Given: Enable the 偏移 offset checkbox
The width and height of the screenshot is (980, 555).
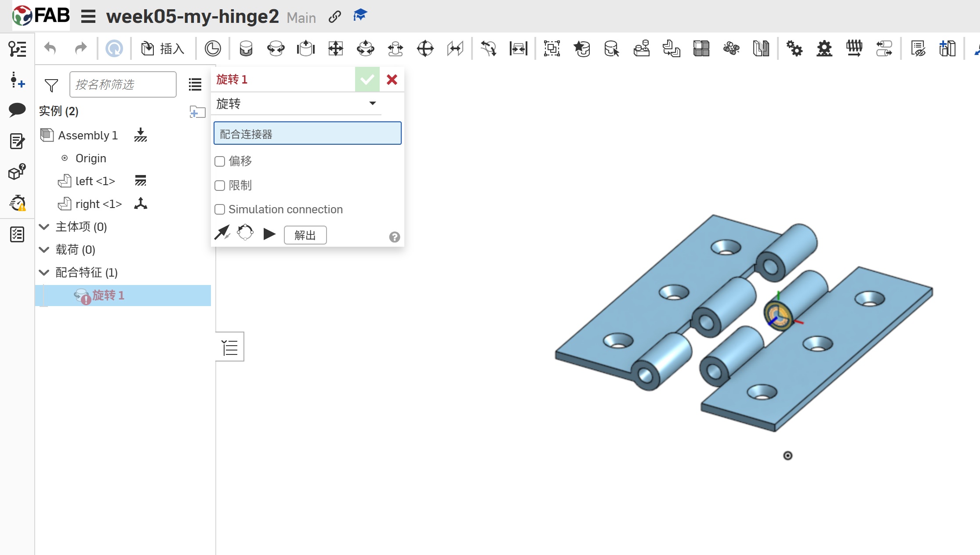Looking at the screenshot, I should click(220, 161).
